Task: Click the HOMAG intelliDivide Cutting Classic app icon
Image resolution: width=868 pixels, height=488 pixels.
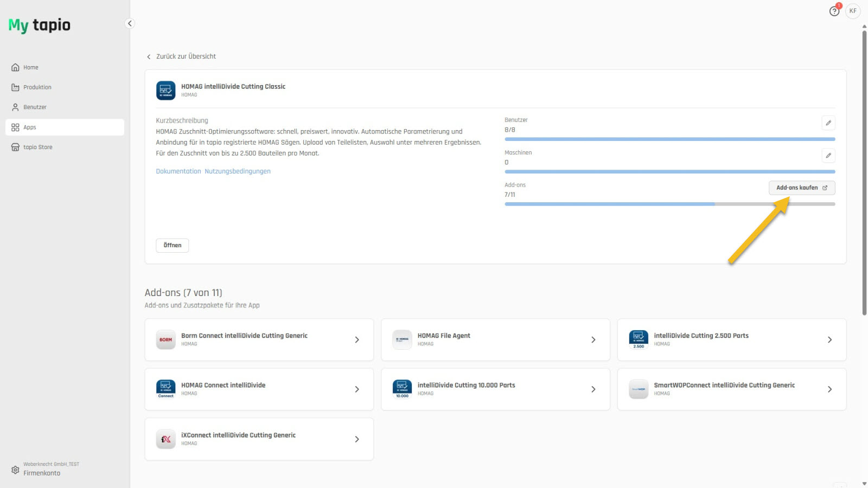Action: [166, 91]
